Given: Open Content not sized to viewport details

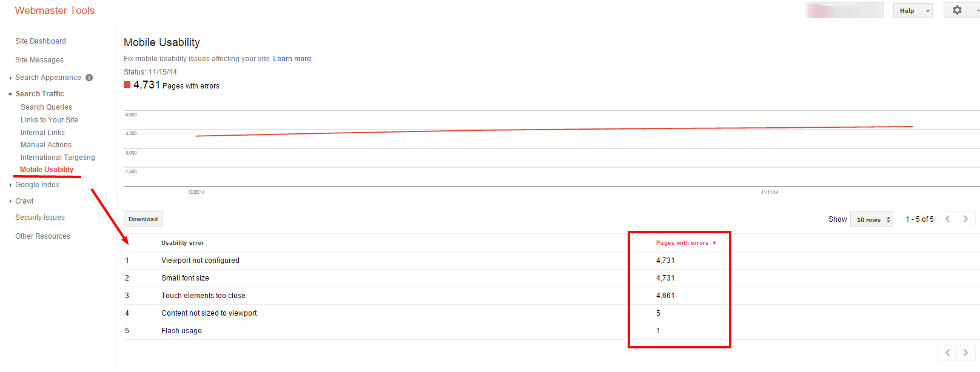Looking at the screenshot, I should (209, 313).
